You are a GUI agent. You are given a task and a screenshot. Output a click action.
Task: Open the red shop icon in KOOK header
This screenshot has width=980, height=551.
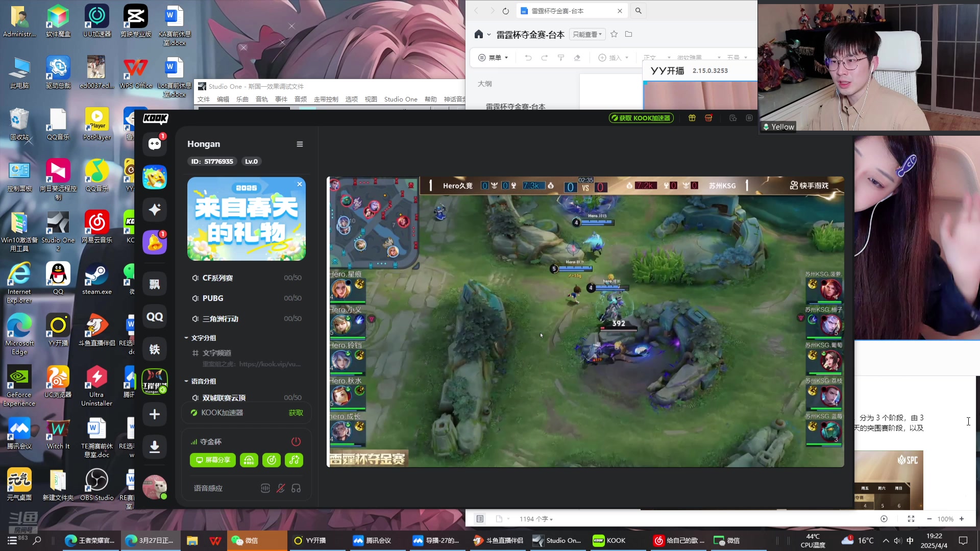[708, 118]
